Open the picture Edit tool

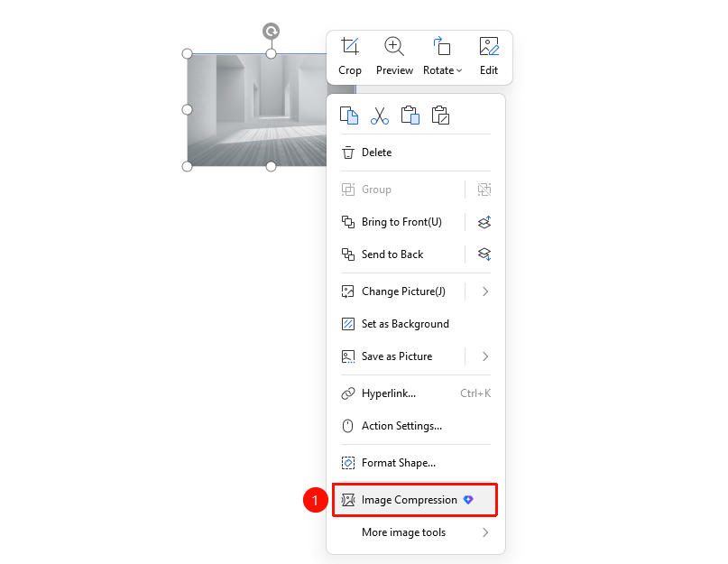pos(488,47)
